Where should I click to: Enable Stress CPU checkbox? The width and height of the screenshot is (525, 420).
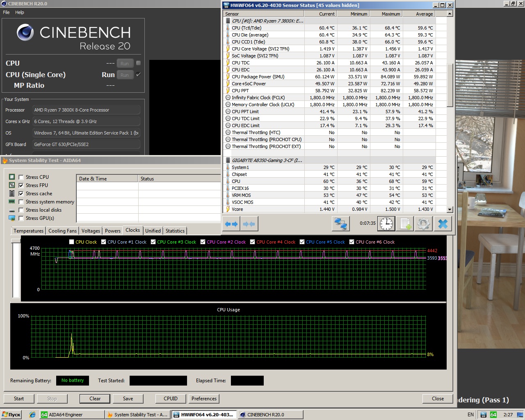21,177
